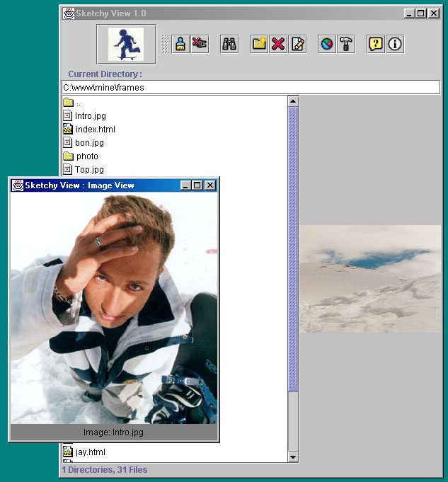448x482 pixels.
Task: Open settings with the hammer icon
Action: click(x=345, y=44)
